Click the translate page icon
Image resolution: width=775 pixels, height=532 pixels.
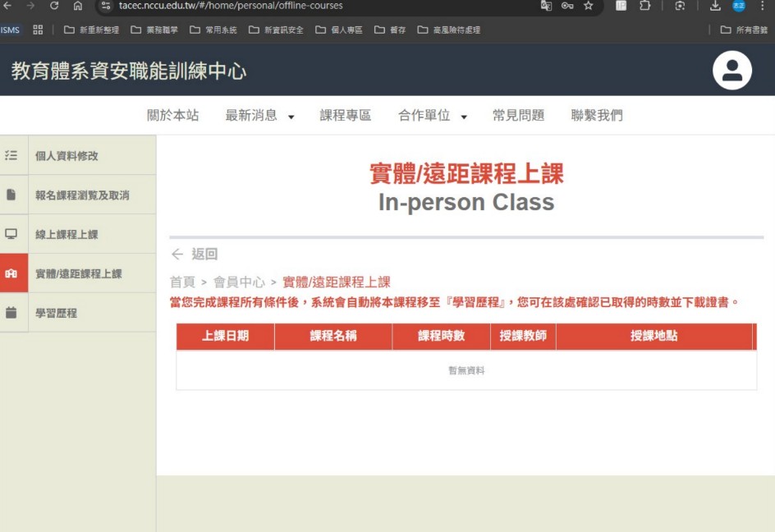546,6
